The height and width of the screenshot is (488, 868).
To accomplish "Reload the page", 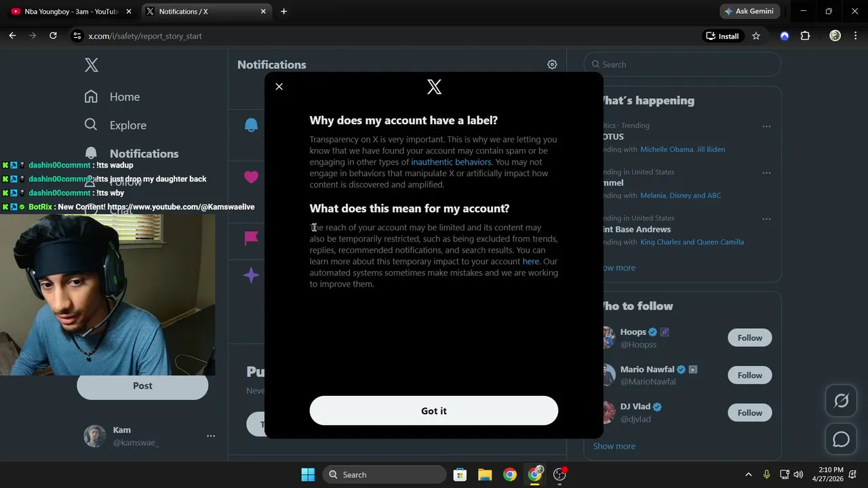I will [53, 36].
